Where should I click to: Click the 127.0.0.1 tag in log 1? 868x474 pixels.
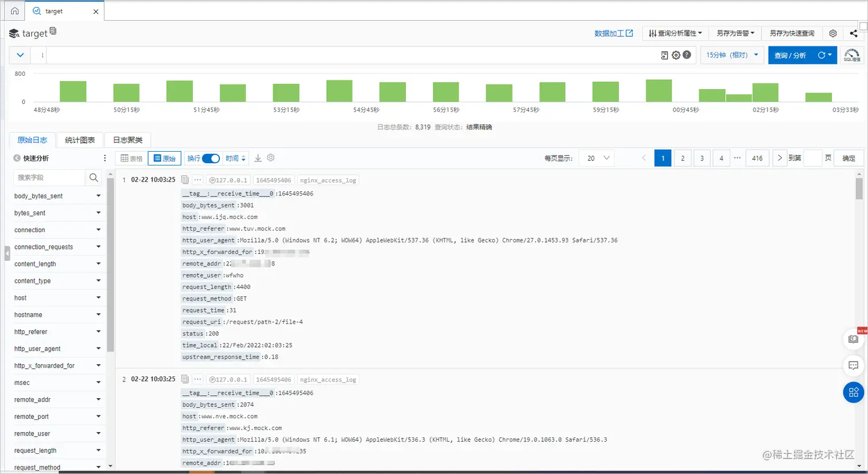click(x=228, y=180)
